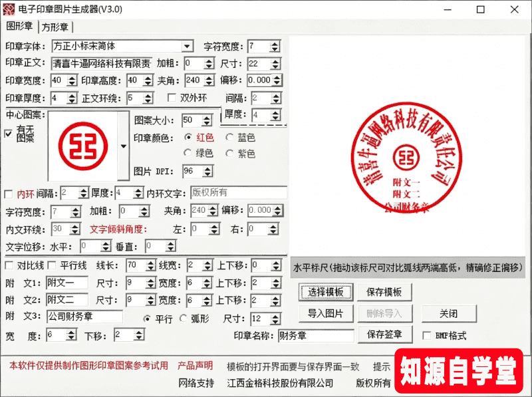Adjust the bottom 宽度 6 spinner beside 下移
Image resolution: width=532 pixels, height=397 pixels.
coord(71,335)
